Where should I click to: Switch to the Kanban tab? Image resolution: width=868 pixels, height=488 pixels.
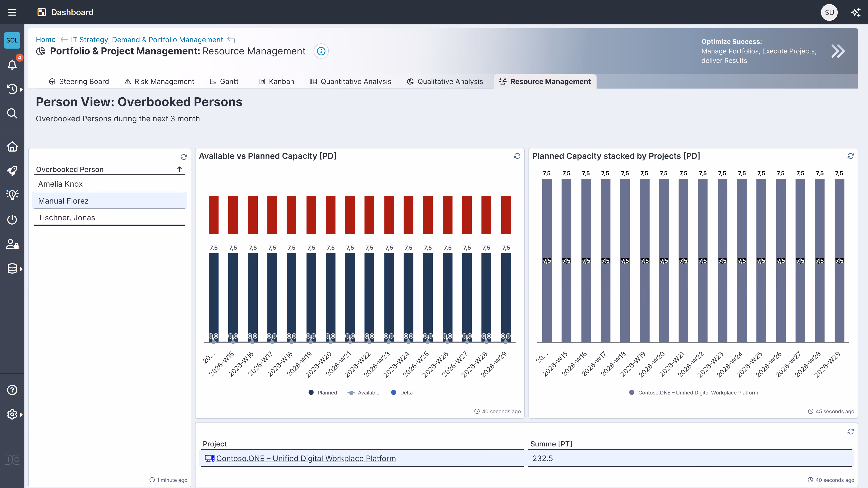(x=277, y=82)
